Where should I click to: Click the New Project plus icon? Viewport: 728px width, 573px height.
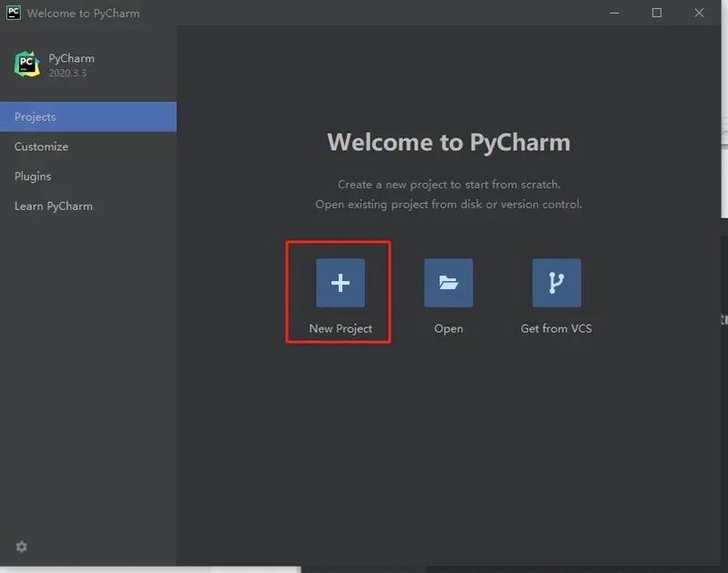[340, 283]
